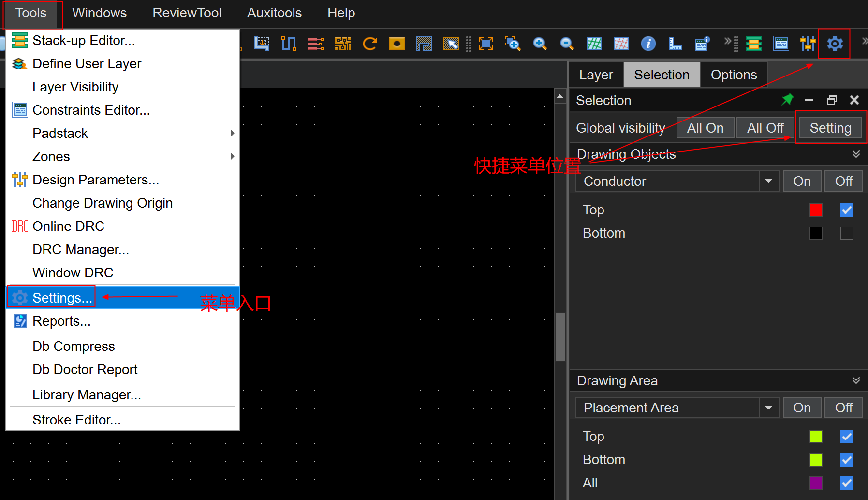Click the orange rotate arrow icon

[370, 44]
